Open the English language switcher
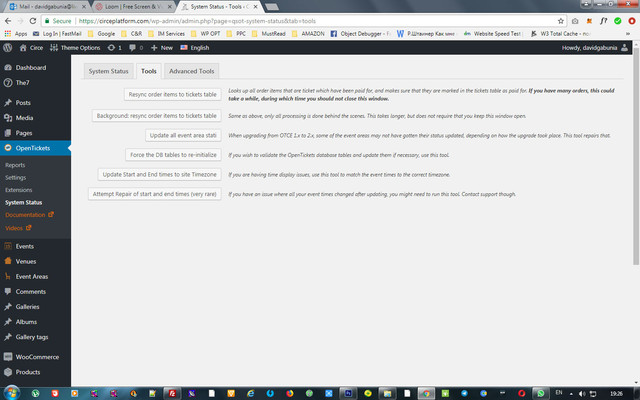The width and height of the screenshot is (640, 400). 195,48
